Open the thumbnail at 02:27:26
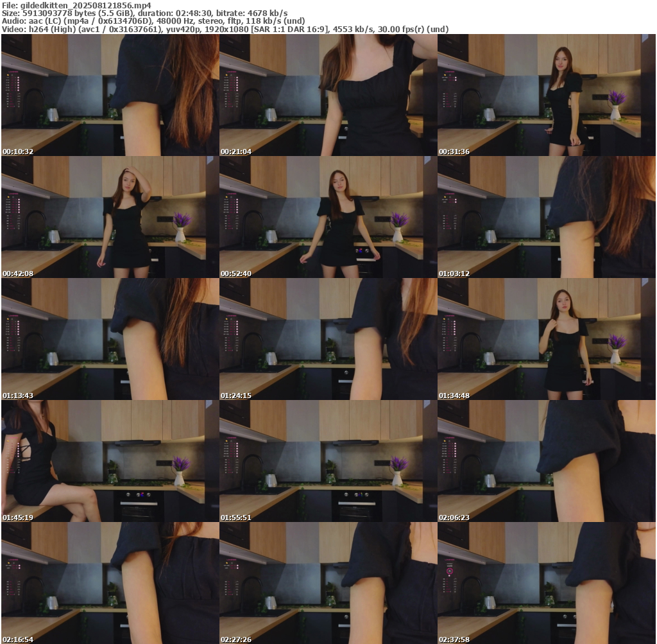This screenshot has width=657, height=644. click(328, 583)
